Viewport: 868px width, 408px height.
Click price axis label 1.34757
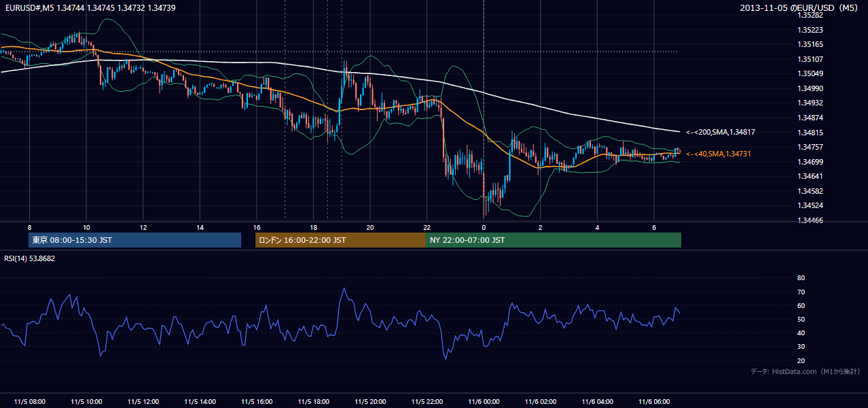pyautogui.click(x=810, y=147)
